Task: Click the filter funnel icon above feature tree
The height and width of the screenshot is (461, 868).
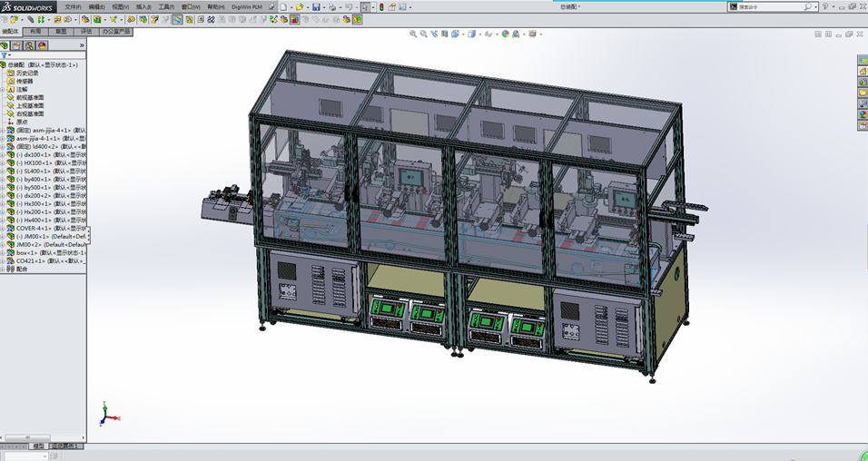Action: coord(4,55)
